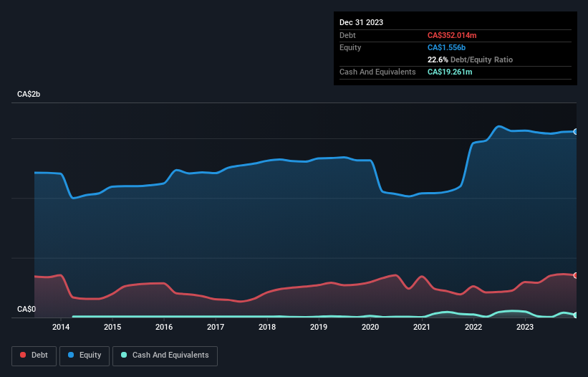Click the Dec 31 2023 tooltip header
Viewport: 588px width, 377px height.
(361, 22)
